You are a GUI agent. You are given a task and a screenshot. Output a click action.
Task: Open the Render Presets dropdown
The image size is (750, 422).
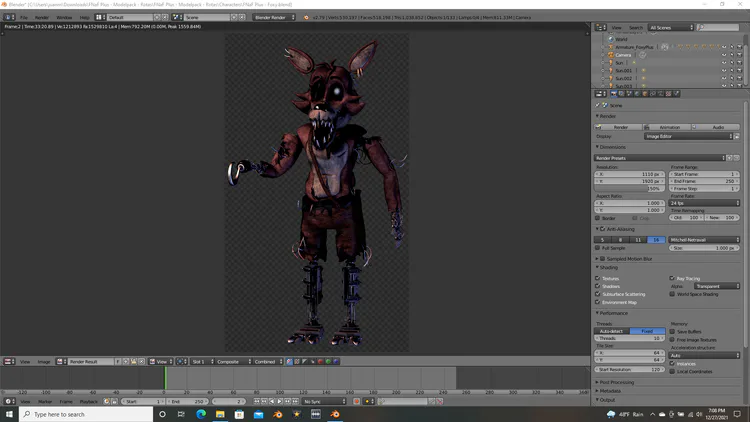pos(660,158)
